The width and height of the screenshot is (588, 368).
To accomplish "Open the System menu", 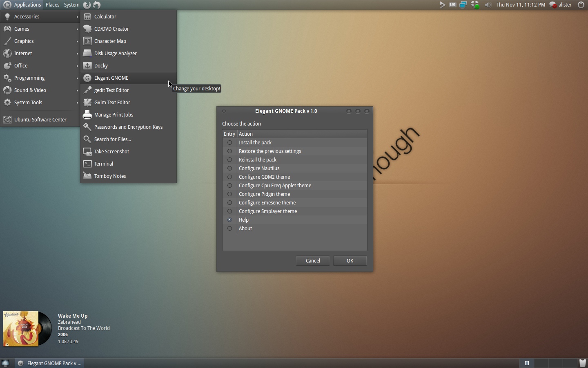I will coord(72,5).
